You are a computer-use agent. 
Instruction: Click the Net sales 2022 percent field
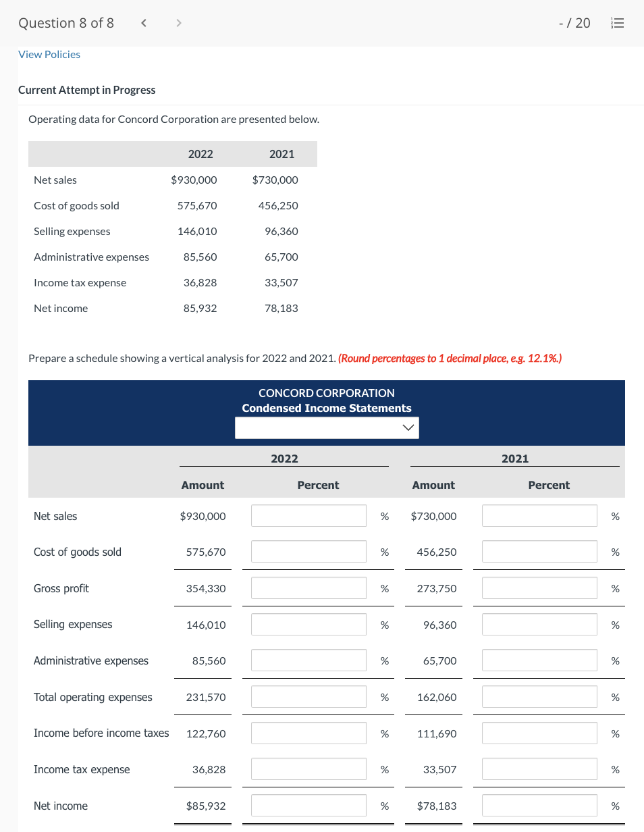pyautogui.click(x=308, y=515)
